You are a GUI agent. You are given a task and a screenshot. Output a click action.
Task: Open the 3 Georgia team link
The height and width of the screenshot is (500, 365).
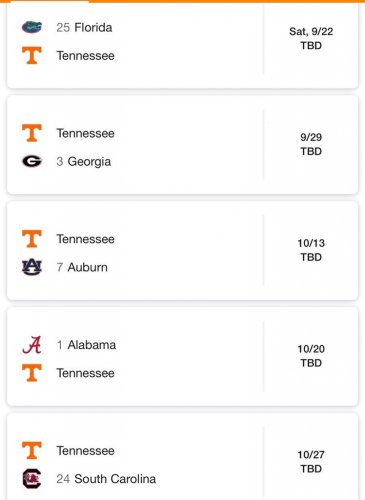tap(84, 162)
